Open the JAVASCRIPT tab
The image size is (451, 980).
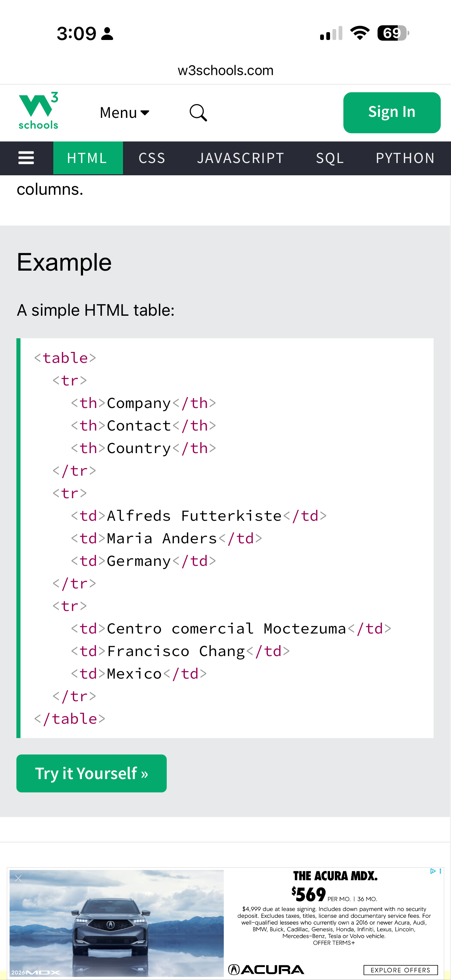(x=240, y=158)
